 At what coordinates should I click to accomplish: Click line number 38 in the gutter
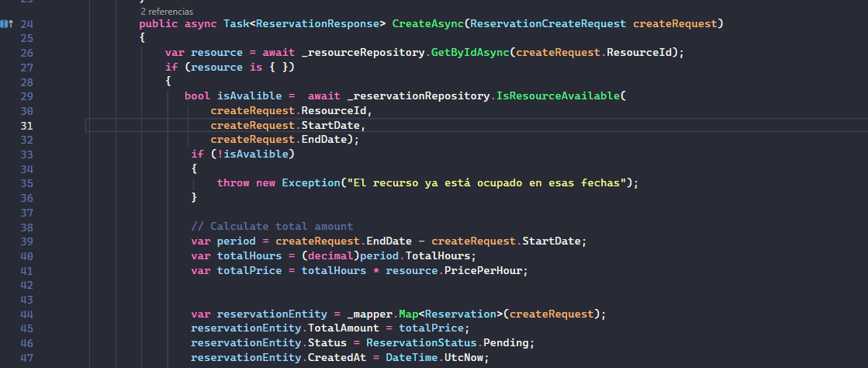point(26,227)
